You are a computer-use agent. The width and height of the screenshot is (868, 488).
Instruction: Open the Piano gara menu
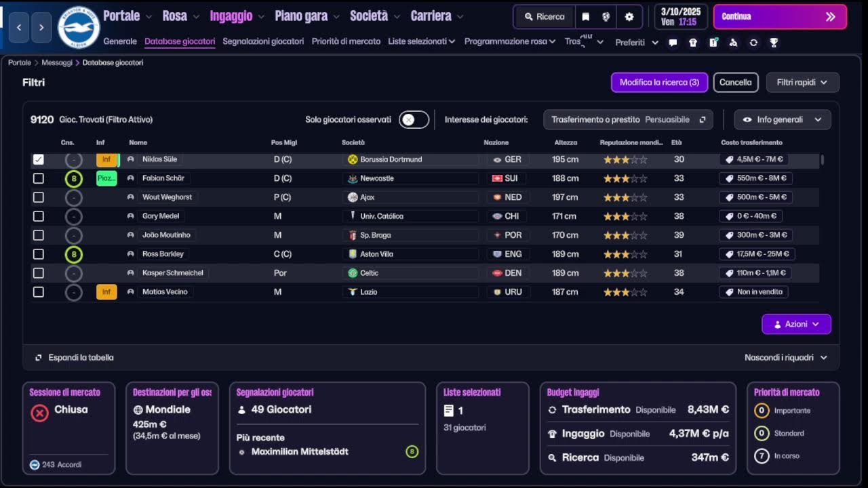(307, 16)
